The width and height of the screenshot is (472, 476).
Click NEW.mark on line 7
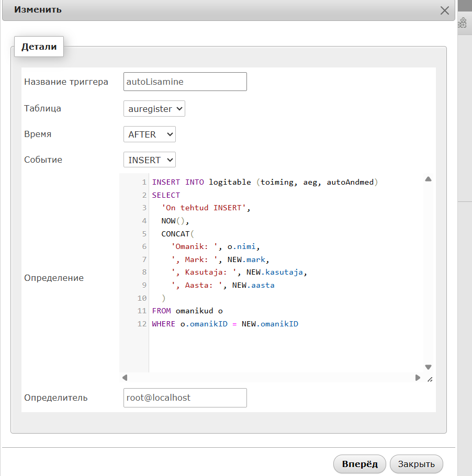[x=246, y=259]
